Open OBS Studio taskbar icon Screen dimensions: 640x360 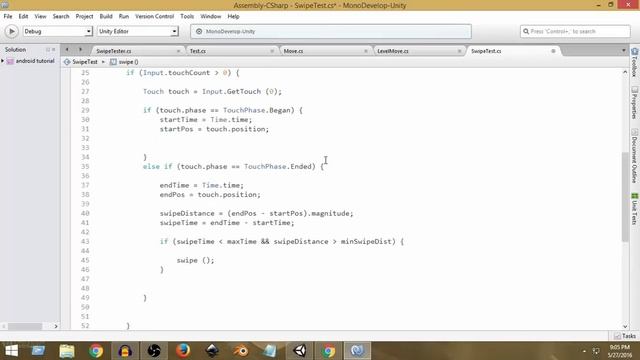[154, 351]
